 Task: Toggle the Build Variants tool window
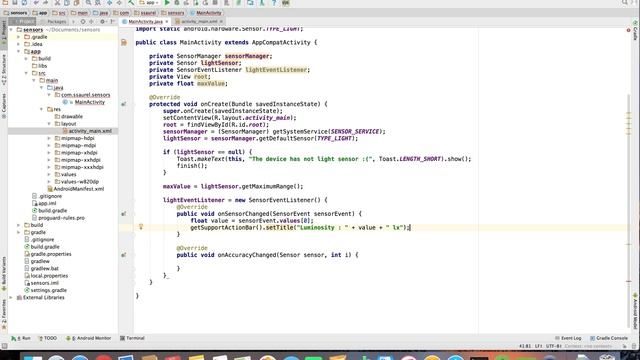4,273
